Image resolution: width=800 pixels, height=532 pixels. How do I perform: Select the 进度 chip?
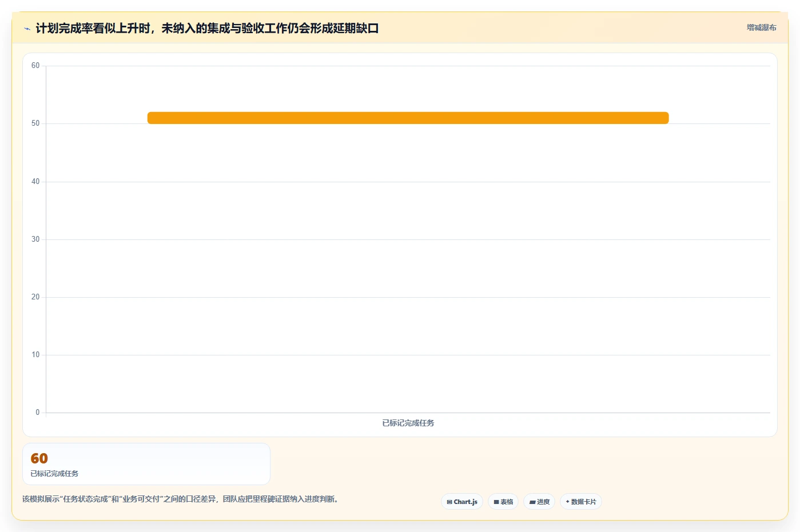click(539, 502)
